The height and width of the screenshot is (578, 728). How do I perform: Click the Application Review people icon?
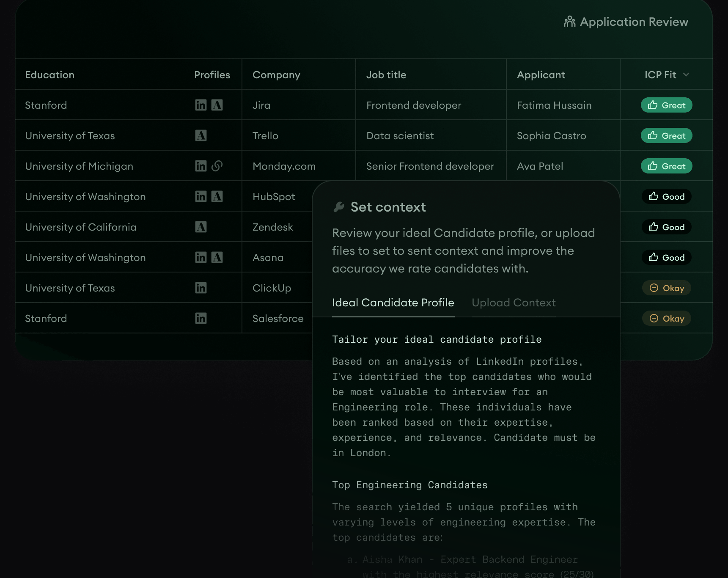coord(570,22)
